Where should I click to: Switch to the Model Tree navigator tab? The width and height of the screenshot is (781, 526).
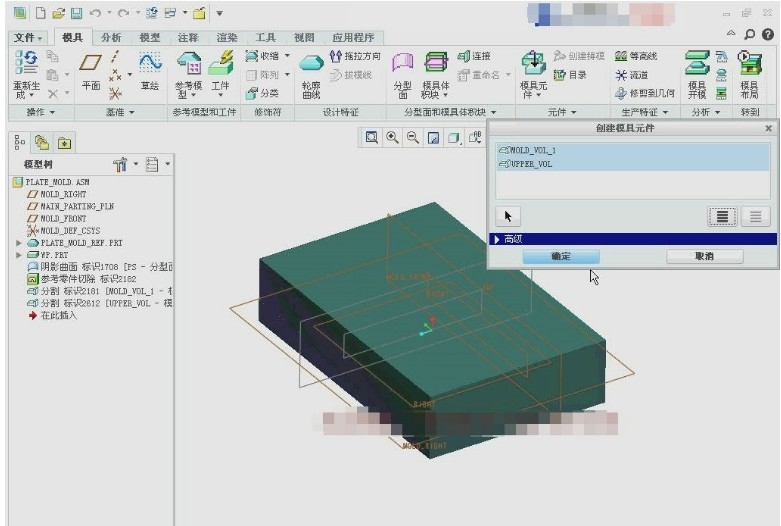[19, 143]
